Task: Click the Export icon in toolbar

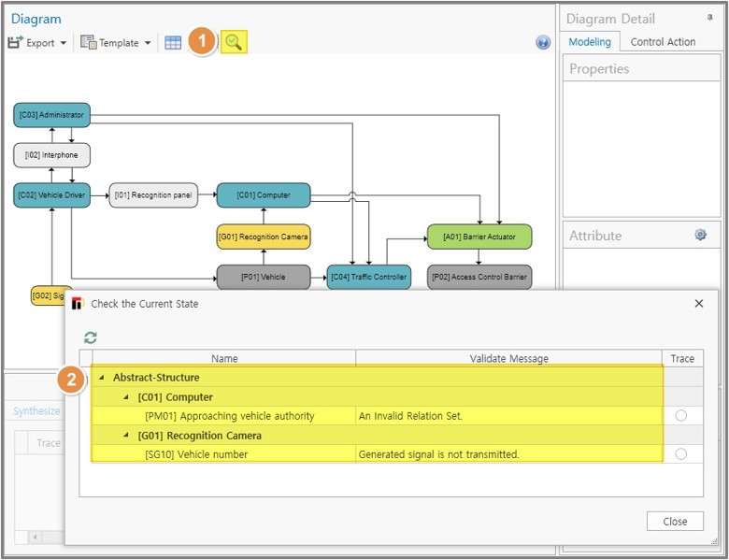Action: click(x=16, y=43)
